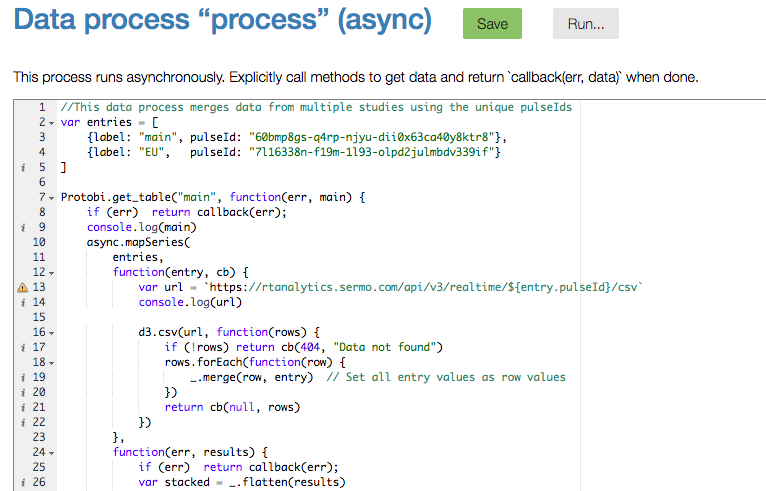The height and width of the screenshot is (491, 766).
Task: Collapse the d3.csv callback fold on line 16
Action: [x=51, y=333]
